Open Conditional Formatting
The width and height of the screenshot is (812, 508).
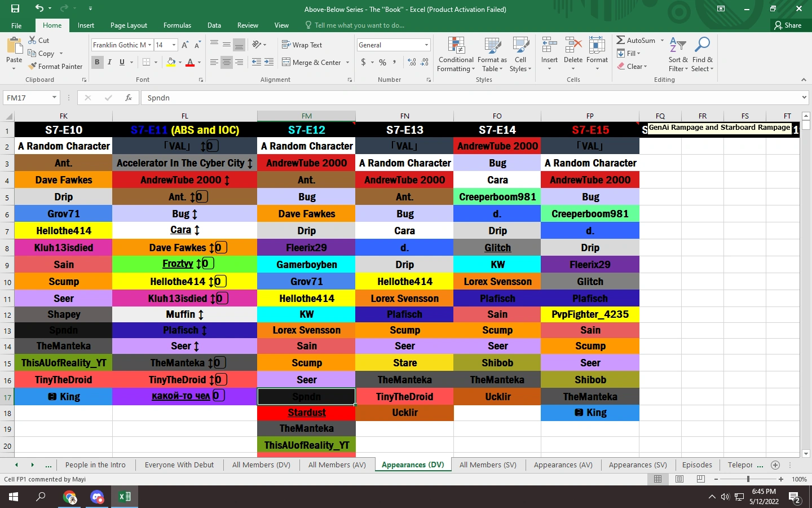point(456,55)
